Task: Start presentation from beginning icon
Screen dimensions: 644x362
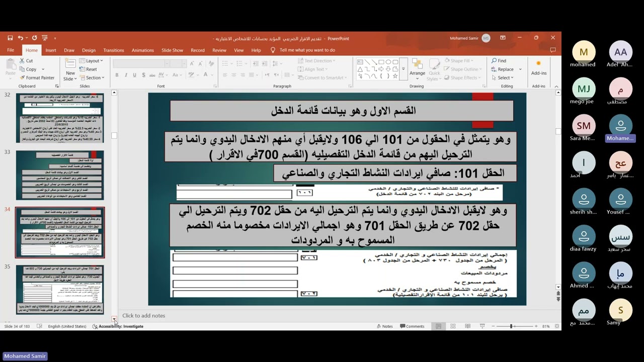Action: tap(45, 38)
